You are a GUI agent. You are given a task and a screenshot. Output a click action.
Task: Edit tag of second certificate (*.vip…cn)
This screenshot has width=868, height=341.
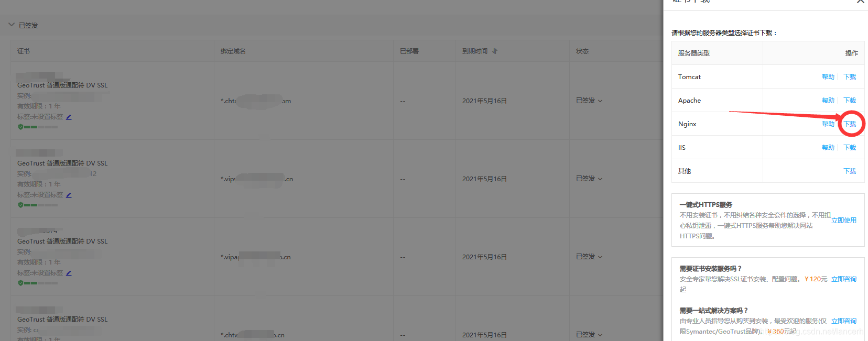coord(69,195)
